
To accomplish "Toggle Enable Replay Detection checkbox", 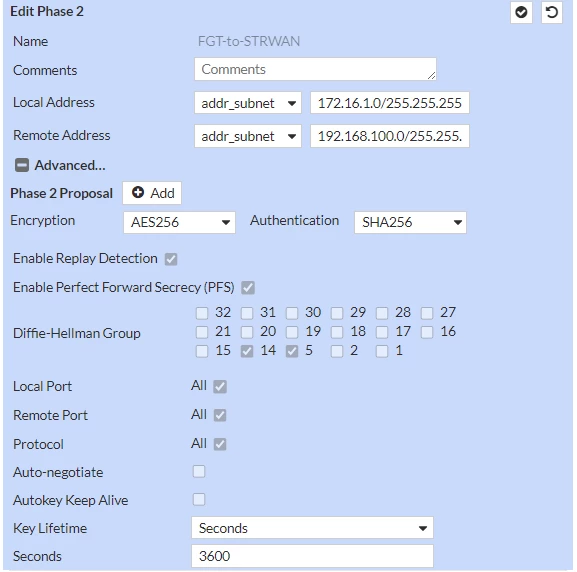I will [x=171, y=259].
